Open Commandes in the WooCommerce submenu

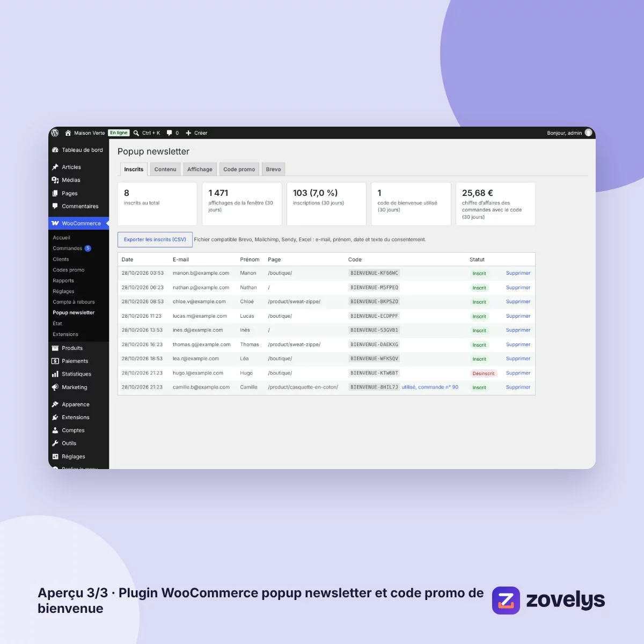(68, 248)
